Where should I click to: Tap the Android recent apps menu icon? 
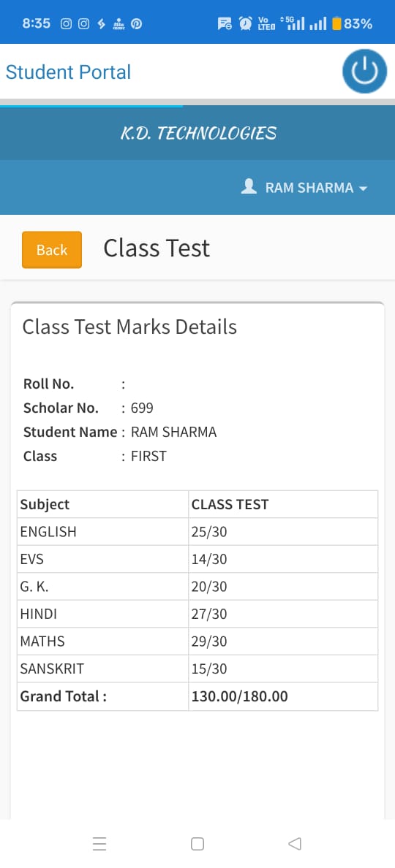pyautogui.click(x=99, y=844)
